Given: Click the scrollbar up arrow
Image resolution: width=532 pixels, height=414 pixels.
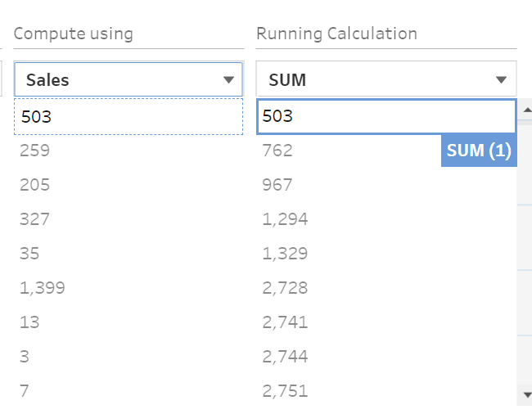Looking at the screenshot, I should [527, 110].
